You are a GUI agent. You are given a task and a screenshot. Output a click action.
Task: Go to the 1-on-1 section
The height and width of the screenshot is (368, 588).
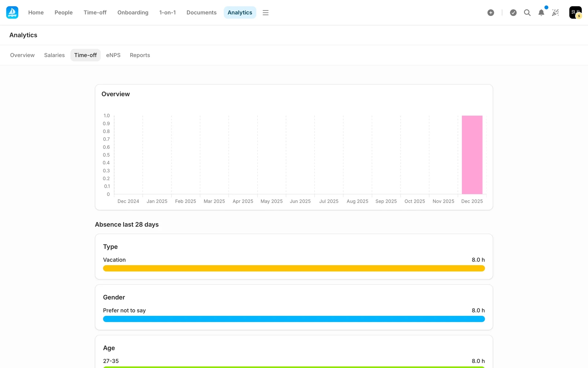point(167,13)
